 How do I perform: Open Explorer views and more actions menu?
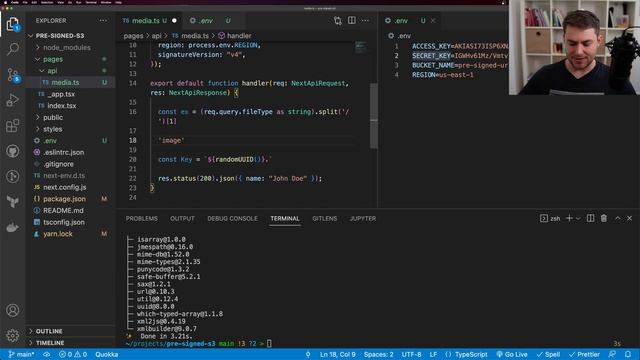click(103, 20)
